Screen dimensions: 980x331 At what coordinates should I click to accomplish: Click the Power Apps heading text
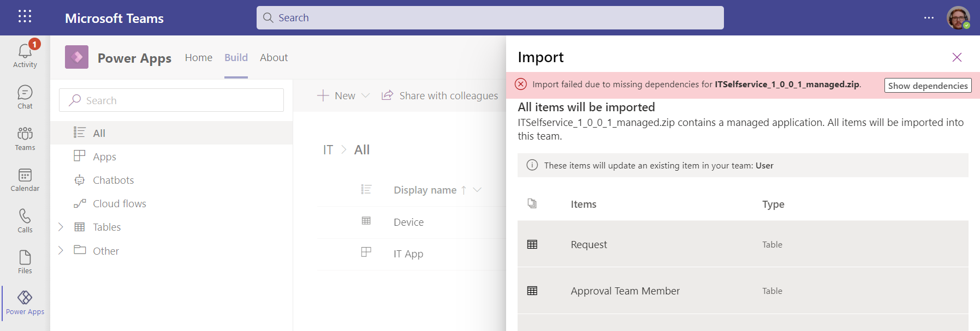(x=134, y=58)
